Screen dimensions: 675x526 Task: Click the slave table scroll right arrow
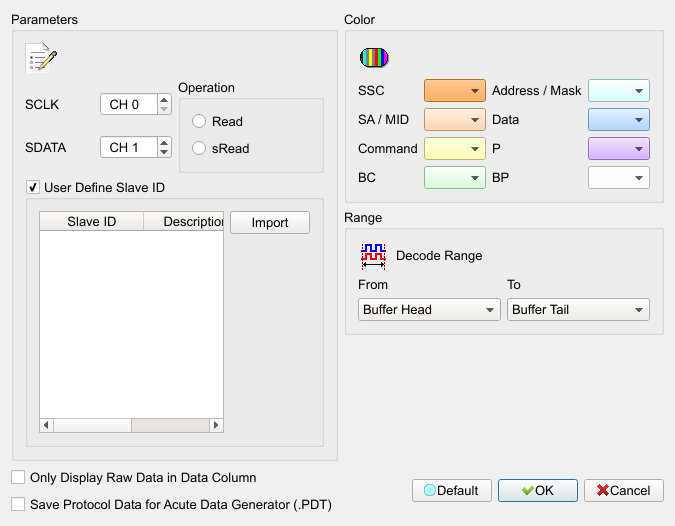216,425
